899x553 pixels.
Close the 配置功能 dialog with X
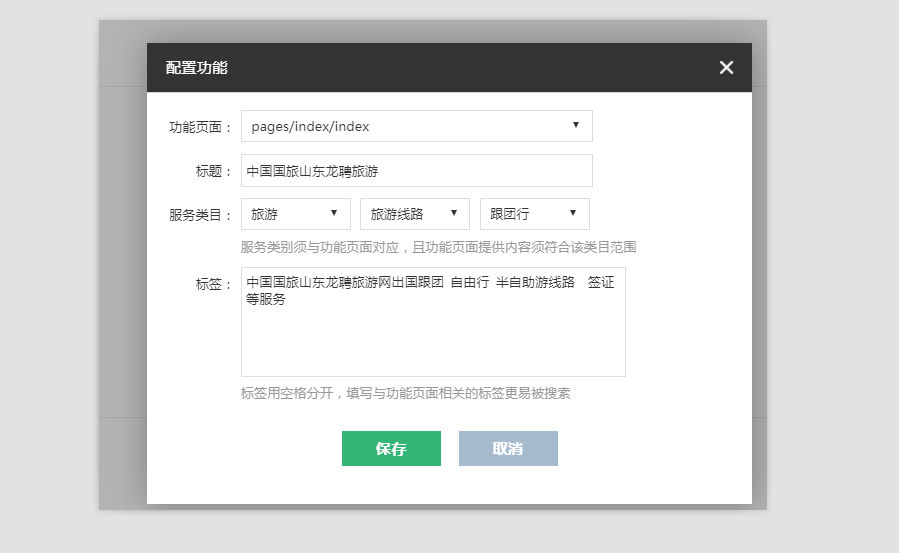pyautogui.click(x=726, y=68)
